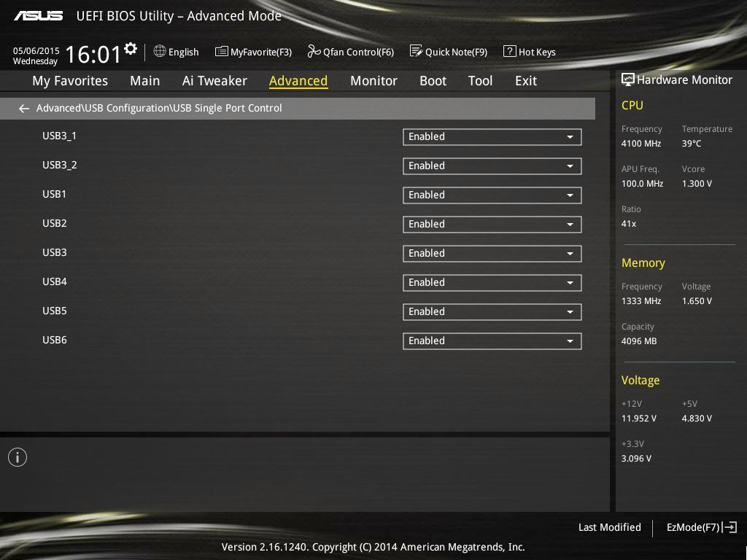This screenshot has height=560, width=747.
Task: Click the Ratio value 41x
Action: pyautogui.click(x=628, y=223)
